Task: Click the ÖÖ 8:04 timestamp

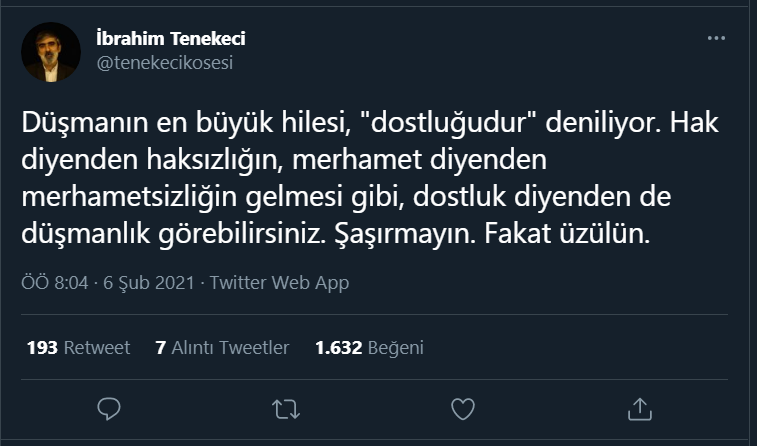Action: 57,283
